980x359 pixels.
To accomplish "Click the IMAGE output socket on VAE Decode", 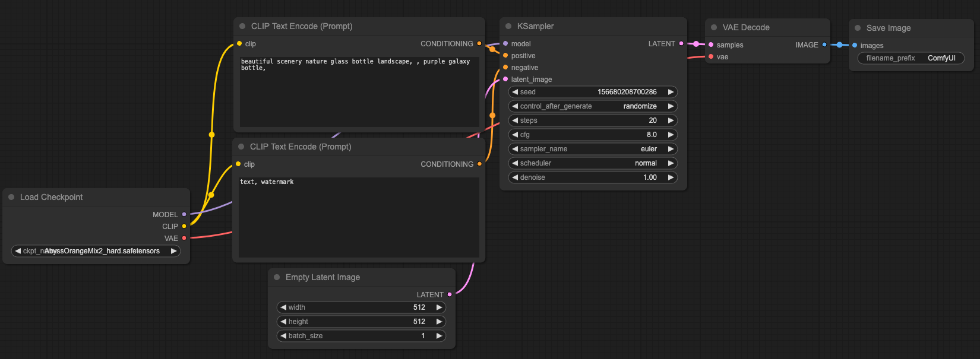I will pyautogui.click(x=824, y=45).
